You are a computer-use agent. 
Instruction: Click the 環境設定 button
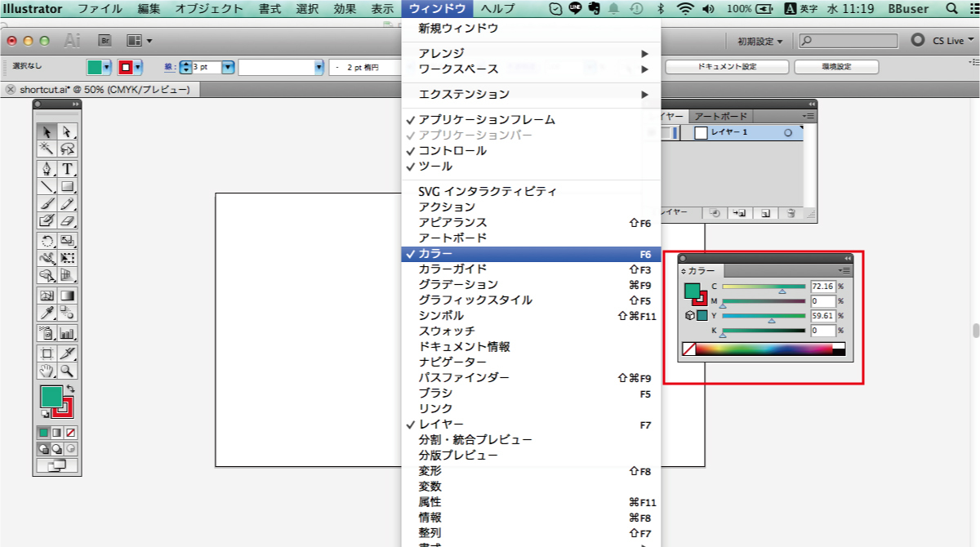836,67
